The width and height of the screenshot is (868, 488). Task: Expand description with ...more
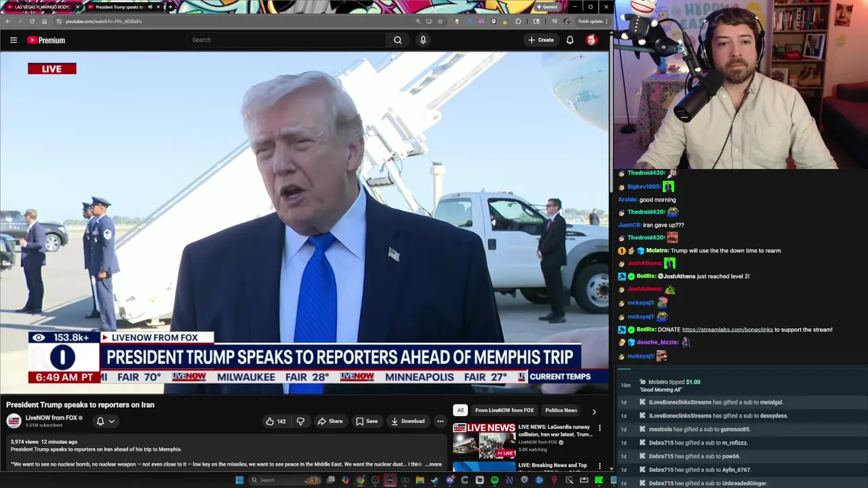pyautogui.click(x=433, y=464)
